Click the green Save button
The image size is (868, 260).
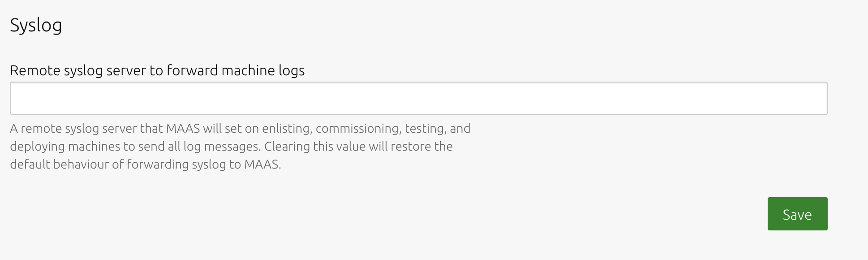797,214
